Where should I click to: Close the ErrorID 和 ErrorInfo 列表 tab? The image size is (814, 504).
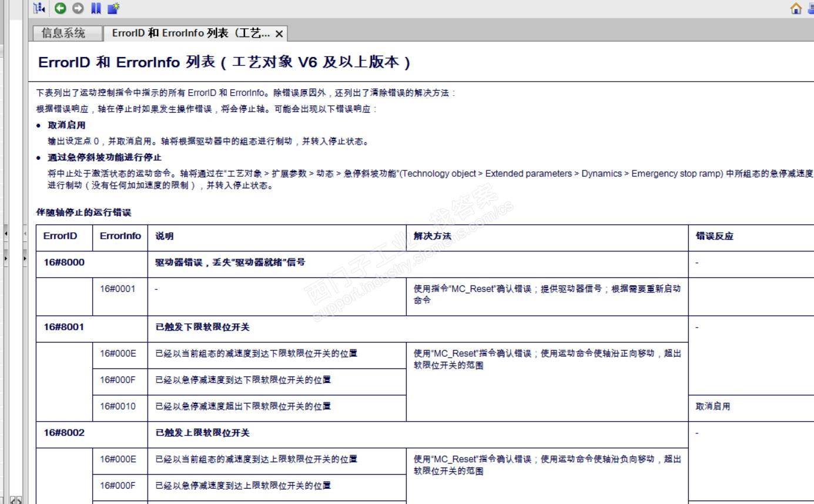coord(279,34)
